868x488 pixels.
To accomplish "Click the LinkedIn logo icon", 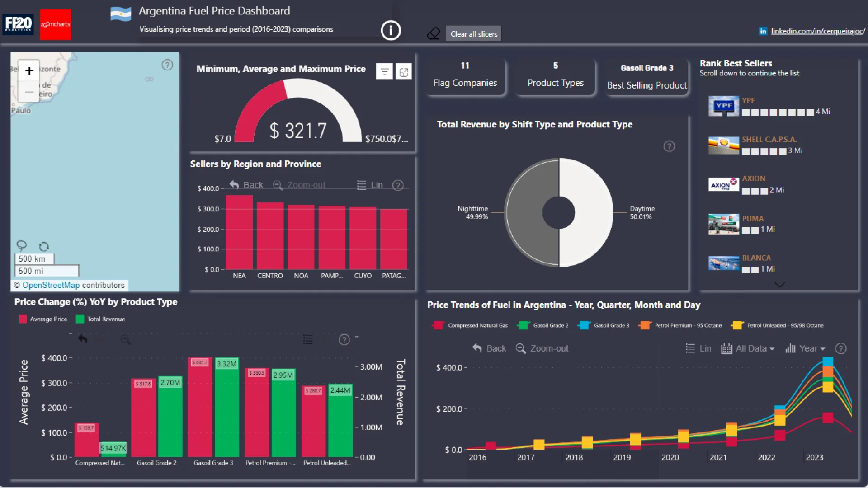I will click(763, 31).
